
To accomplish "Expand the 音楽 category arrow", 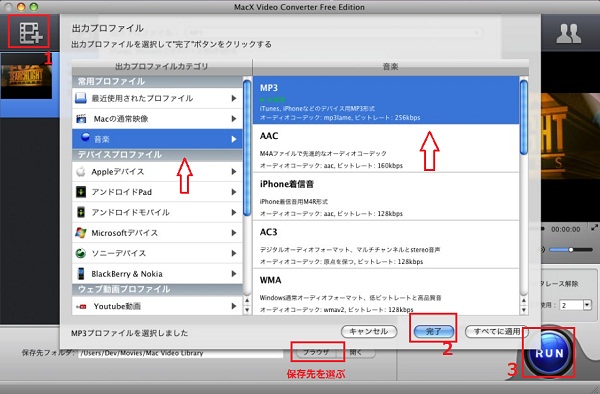I will point(234,139).
